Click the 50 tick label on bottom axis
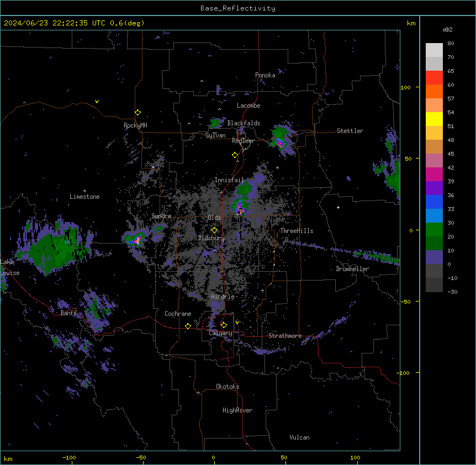Image resolution: width=476 pixels, height=465 pixels. [284, 457]
